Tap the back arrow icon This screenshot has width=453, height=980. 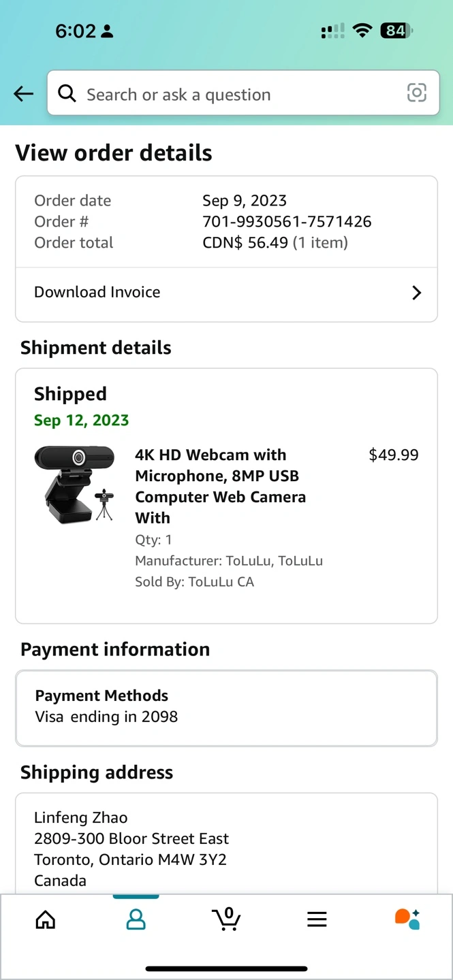pos(24,94)
